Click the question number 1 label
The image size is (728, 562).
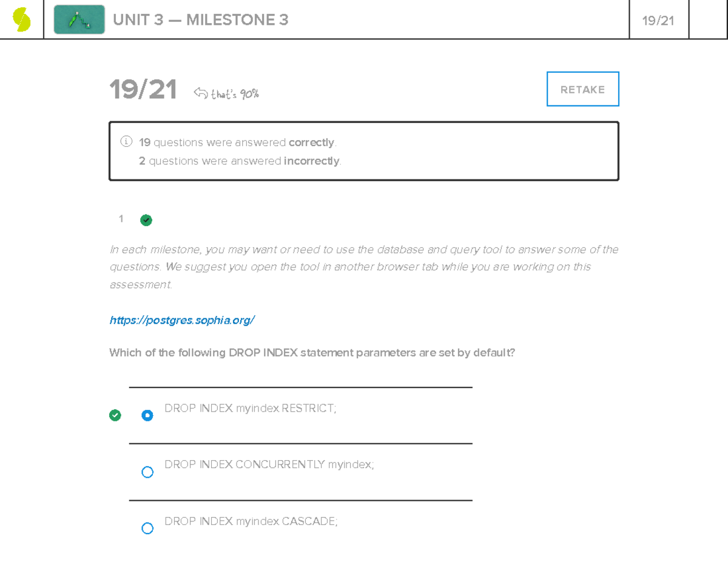121,219
